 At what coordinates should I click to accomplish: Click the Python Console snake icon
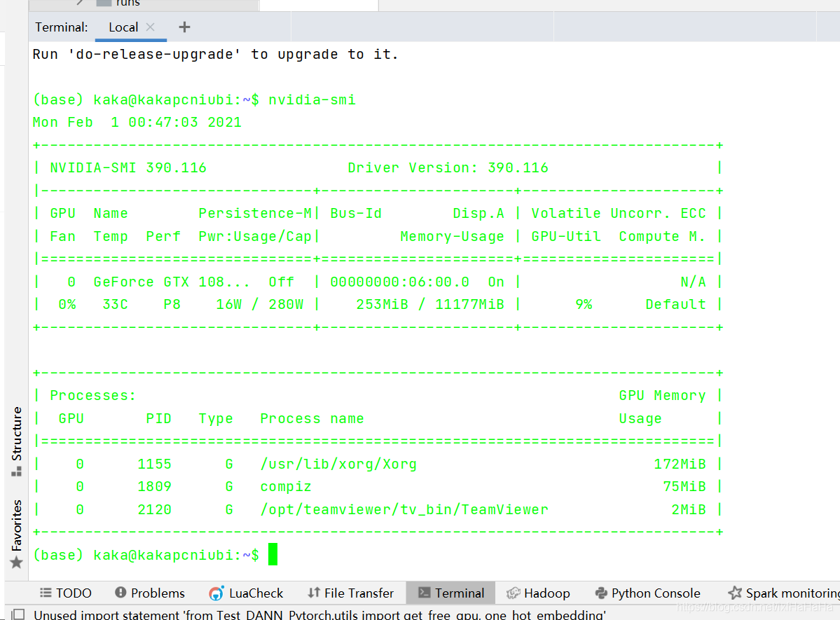point(601,593)
